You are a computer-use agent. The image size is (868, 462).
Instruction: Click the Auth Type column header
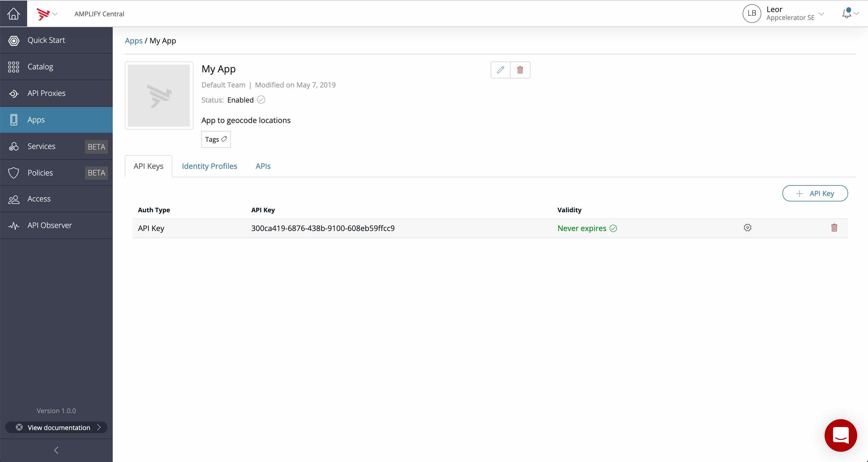click(154, 210)
